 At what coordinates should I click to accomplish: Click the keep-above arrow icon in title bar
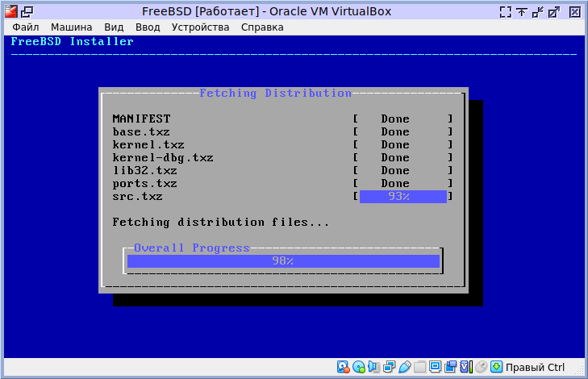pos(521,12)
